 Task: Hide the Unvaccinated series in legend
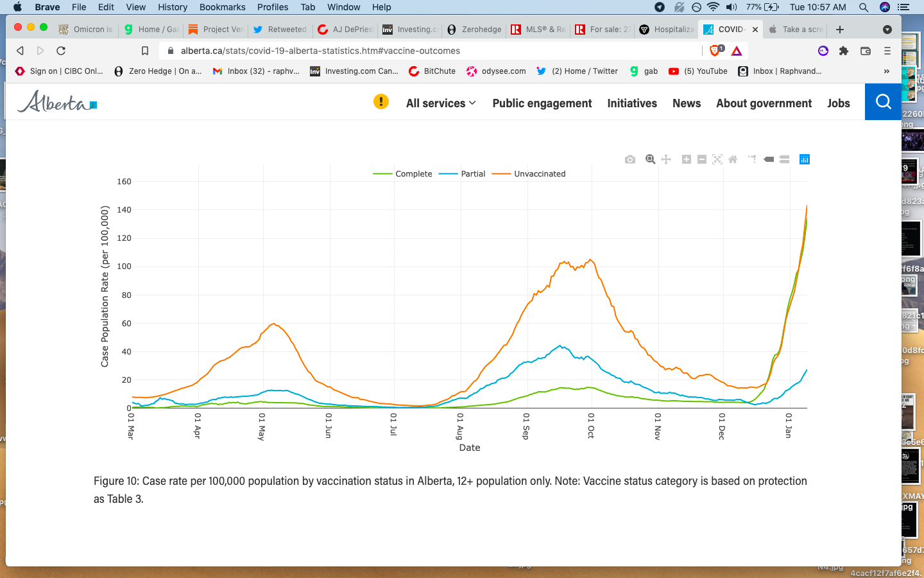(539, 174)
